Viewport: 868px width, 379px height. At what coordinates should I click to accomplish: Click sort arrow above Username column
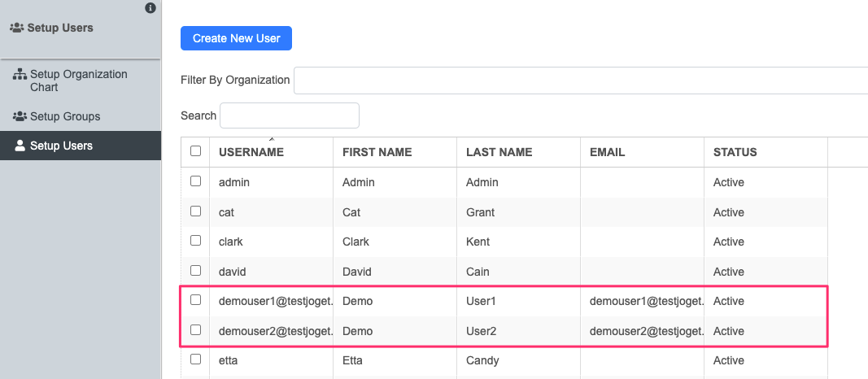[x=271, y=139]
